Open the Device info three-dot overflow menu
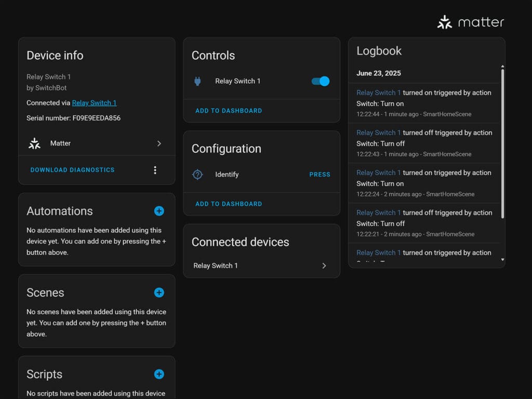Screen dimensions: 532x399 point(155,170)
